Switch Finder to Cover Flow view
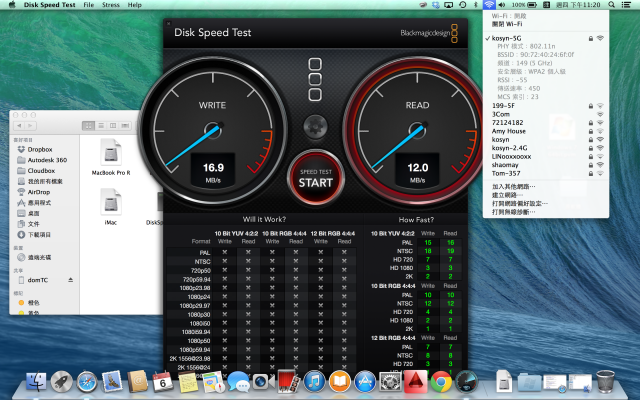The width and height of the screenshot is (640, 400). coord(125,126)
